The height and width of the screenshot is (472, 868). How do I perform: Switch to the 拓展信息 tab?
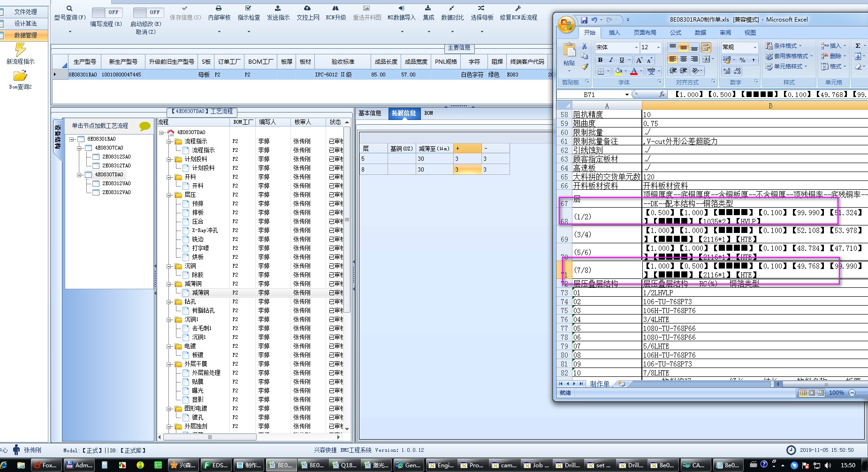click(x=404, y=113)
